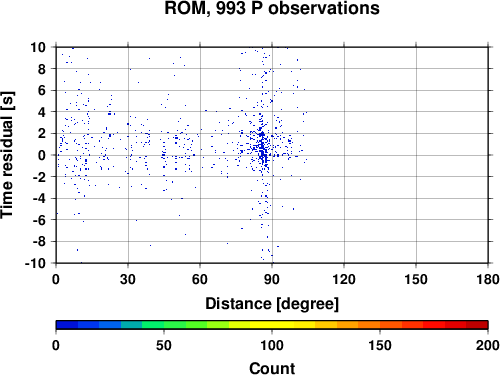Click the dense data cluster near 87 degrees
The width and height of the screenshot is (500, 375).
pos(262,147)
